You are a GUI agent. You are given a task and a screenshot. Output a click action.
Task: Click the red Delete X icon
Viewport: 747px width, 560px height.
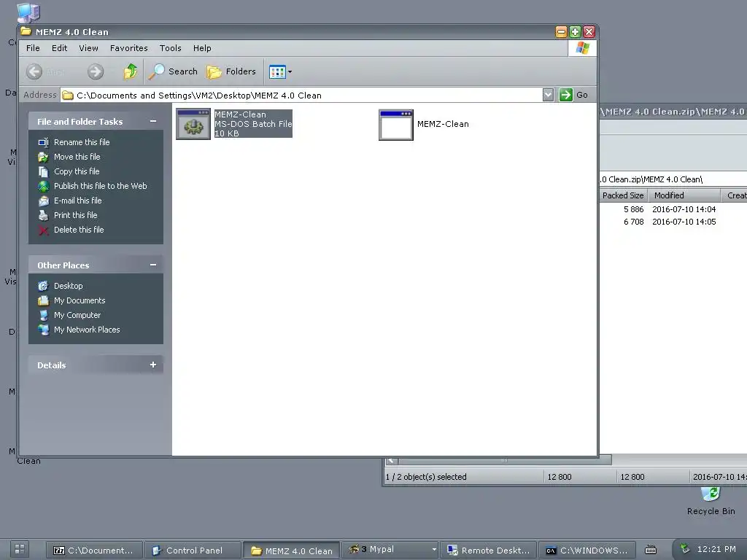(x=43, y=230)
